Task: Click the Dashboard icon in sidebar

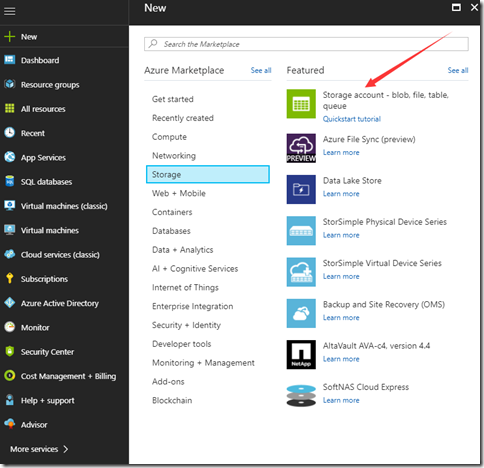Action: (x=10, y=60)
